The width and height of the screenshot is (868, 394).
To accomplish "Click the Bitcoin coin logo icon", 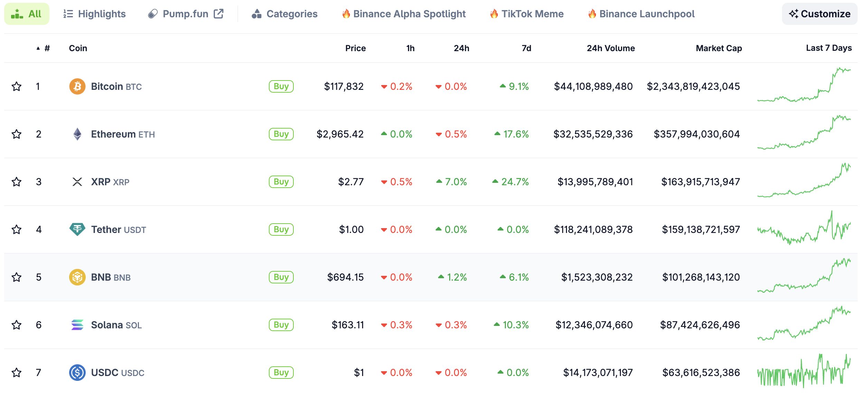I will tap(77, 86).
